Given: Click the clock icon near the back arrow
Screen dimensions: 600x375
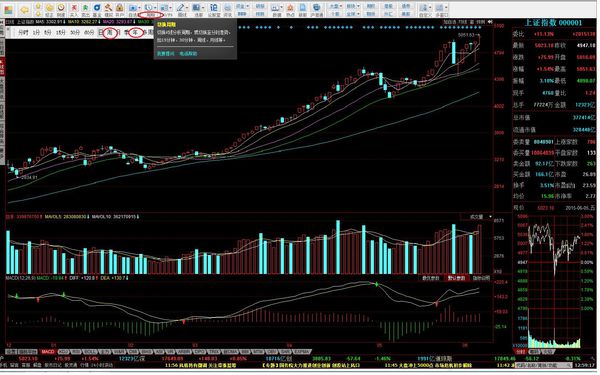Looking at the screenshot, I should click(x=61, y=8).
